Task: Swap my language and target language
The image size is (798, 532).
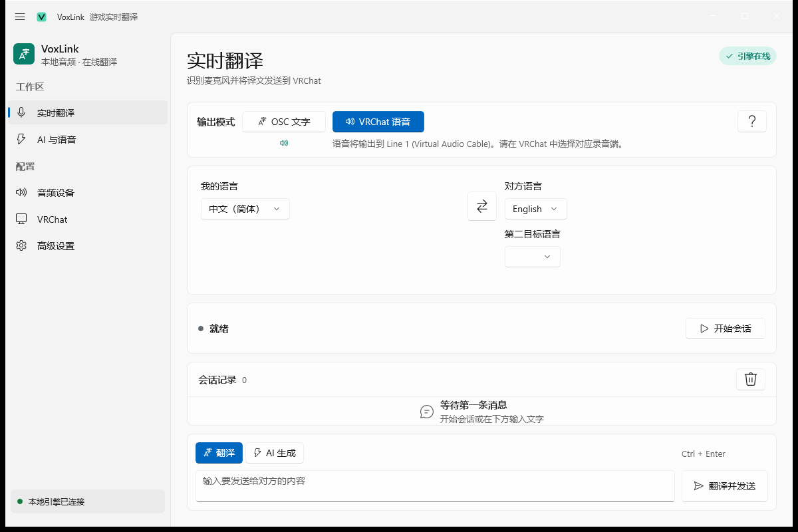Action: 482,205
